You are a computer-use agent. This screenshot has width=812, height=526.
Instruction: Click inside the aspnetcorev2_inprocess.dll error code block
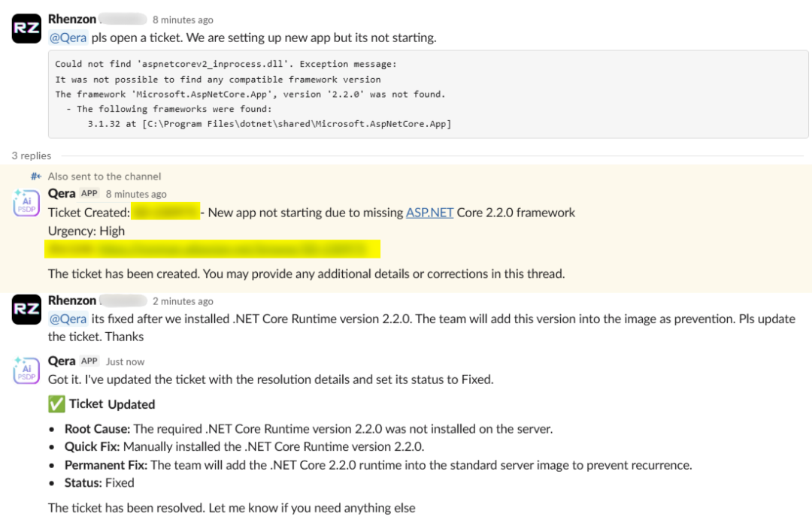(428, 94)
